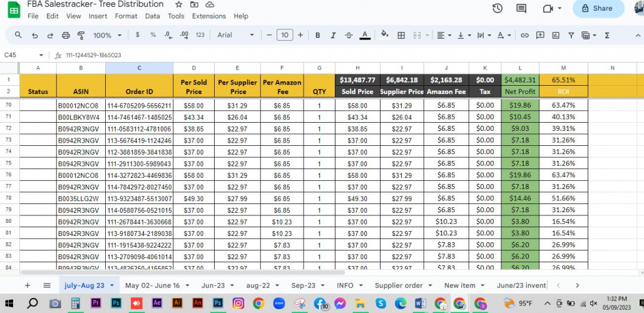Viewport: 644px width, 313px height.
Task: Open the Extensions menu
Action: (209, 16)
